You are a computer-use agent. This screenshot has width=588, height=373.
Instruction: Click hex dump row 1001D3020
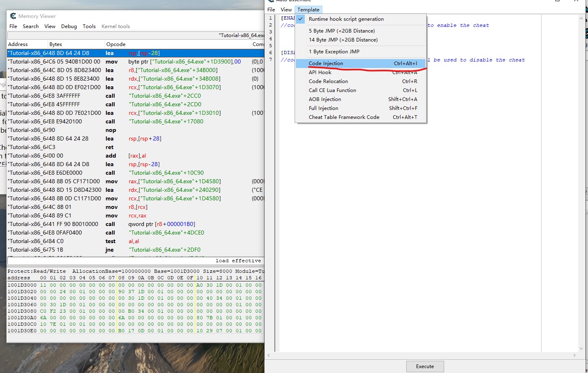(136, 292)
